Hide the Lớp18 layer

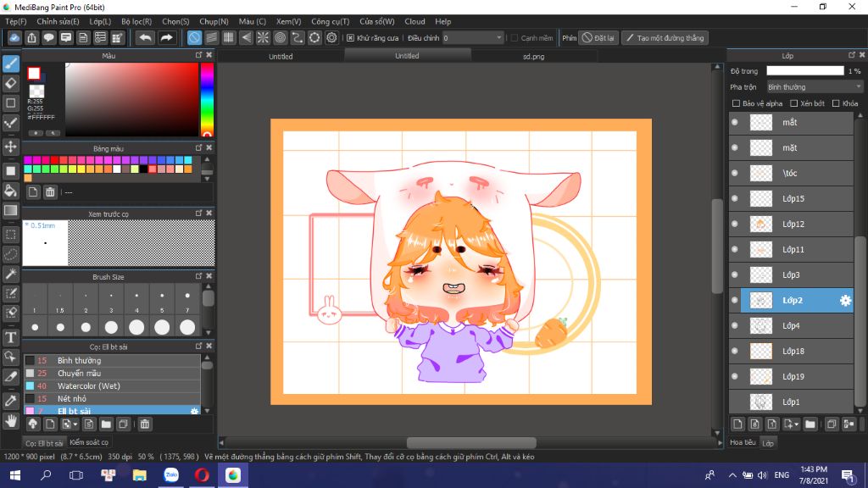click(735, 352)
